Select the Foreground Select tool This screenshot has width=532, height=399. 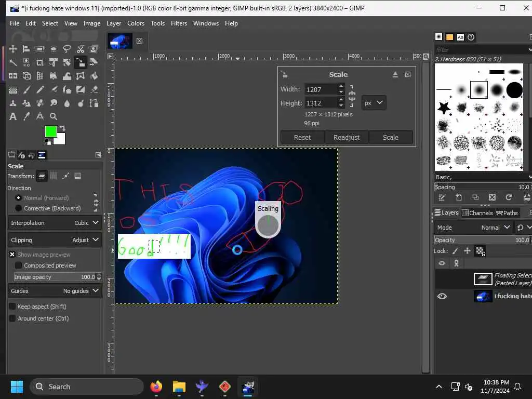[94, 49]
